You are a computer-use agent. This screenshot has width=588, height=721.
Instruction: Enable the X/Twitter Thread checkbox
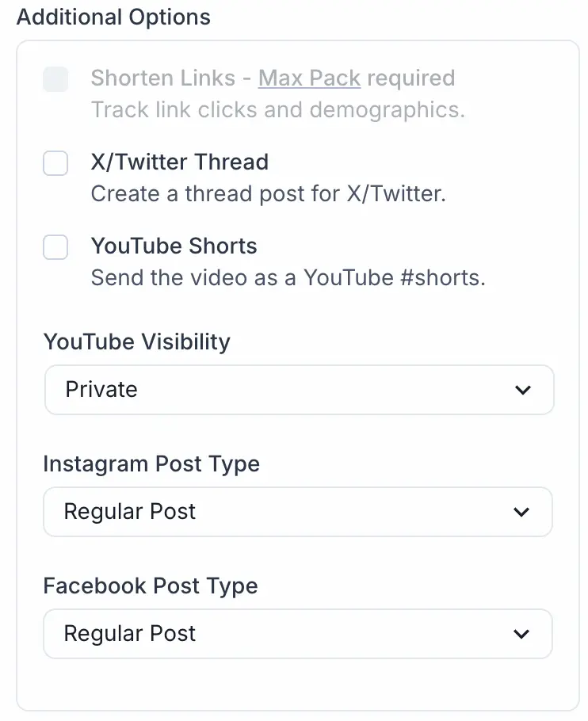(x=55, y=163)
